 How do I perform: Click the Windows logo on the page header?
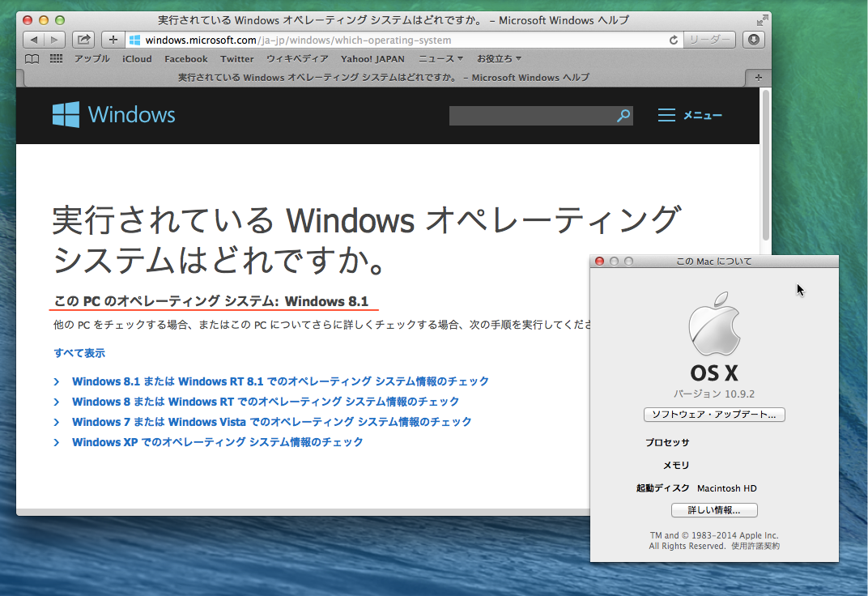66,114
